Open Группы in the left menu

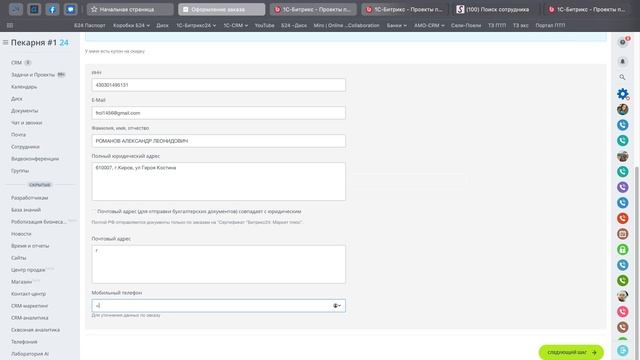(x=20, y=171)
